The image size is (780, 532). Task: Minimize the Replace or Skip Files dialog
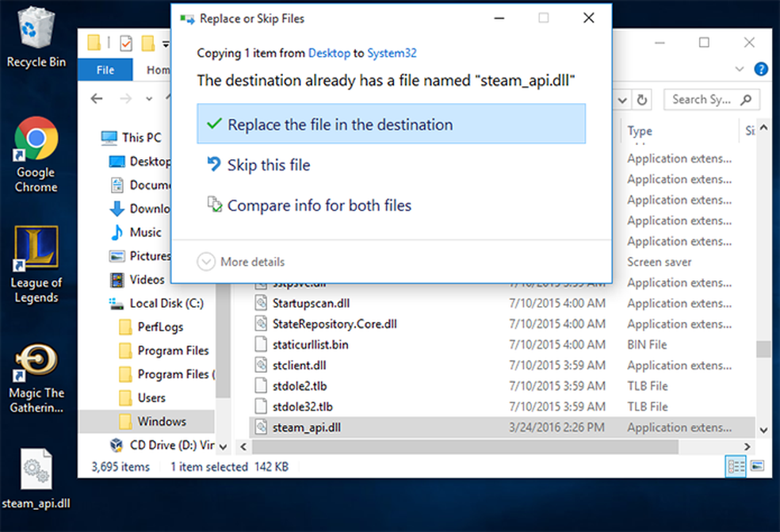coord(499,18)
